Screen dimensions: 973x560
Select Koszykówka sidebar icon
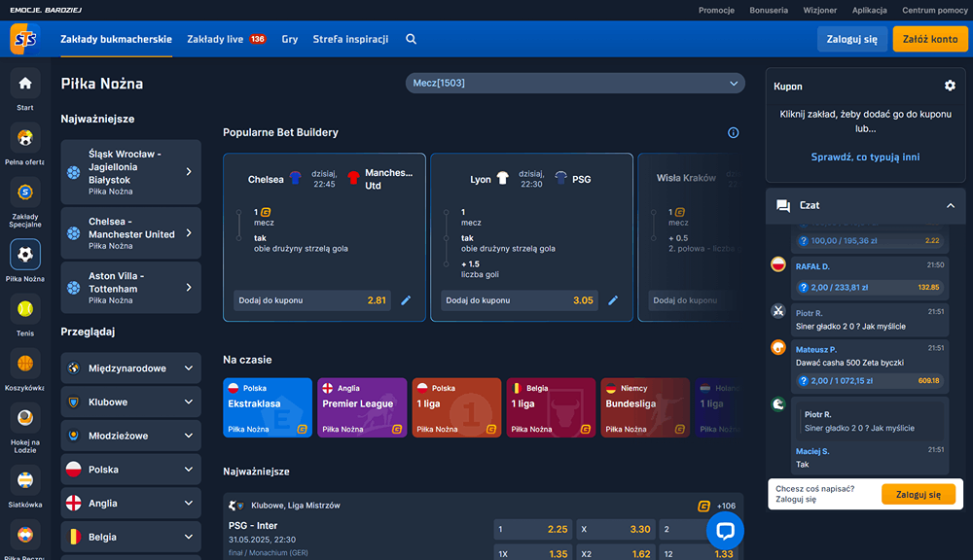[x=25, y=364]
